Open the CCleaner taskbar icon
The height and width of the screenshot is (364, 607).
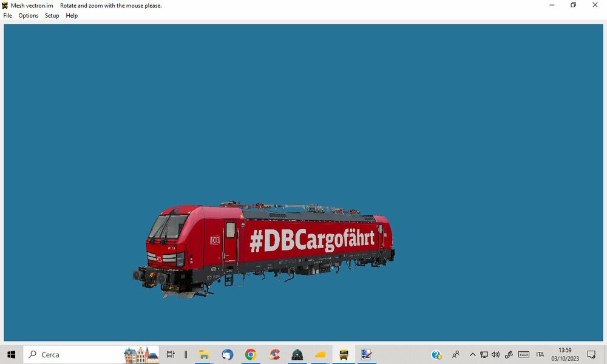pos(274,354)
